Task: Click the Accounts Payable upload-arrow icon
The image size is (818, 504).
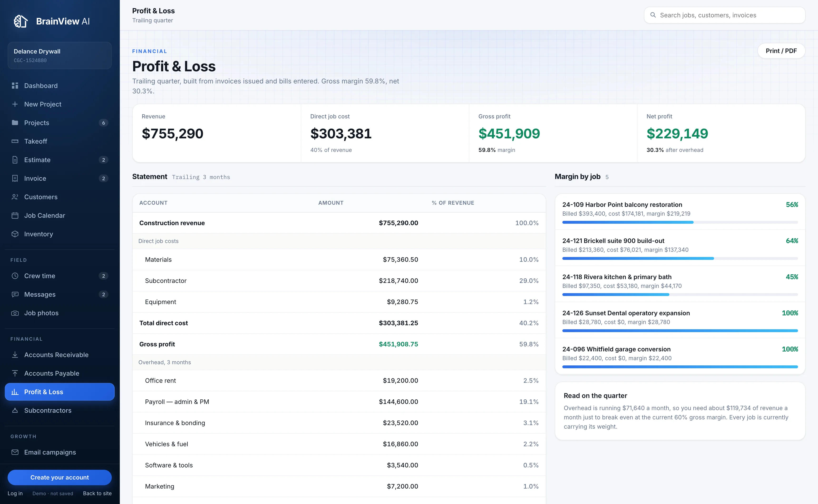Action: (15, 373)
